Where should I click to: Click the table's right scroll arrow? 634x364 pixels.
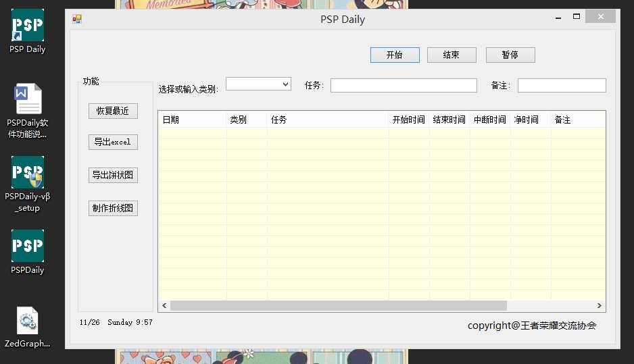[x=600, y=306]
